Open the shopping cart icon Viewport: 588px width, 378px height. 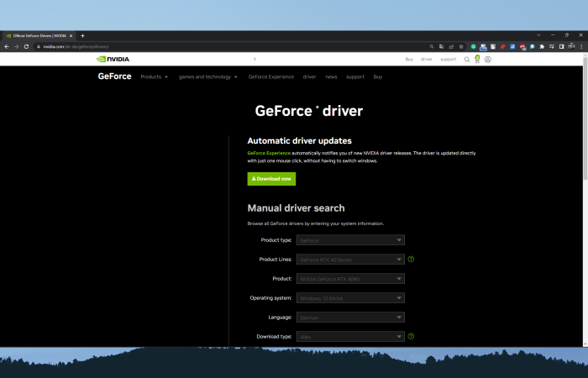[477, 59]
